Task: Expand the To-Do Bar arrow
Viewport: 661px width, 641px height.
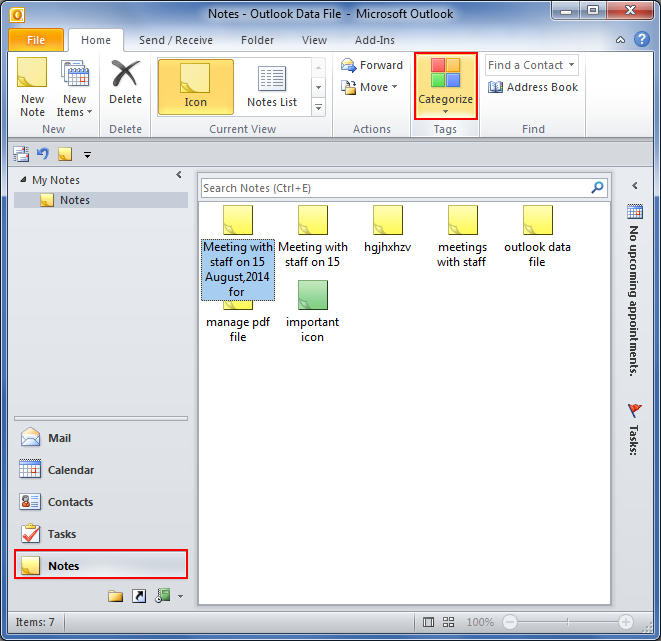Action: click(x=634, y=185)
